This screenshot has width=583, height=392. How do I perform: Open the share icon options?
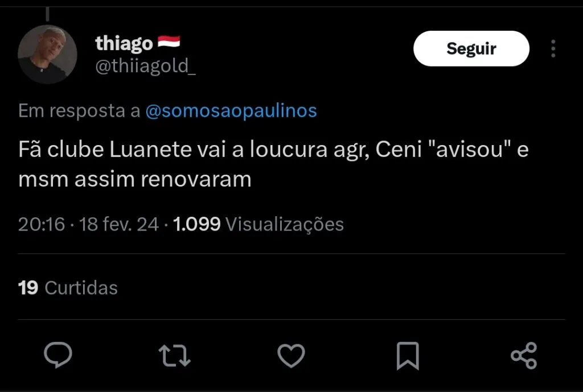click(523, 356)
